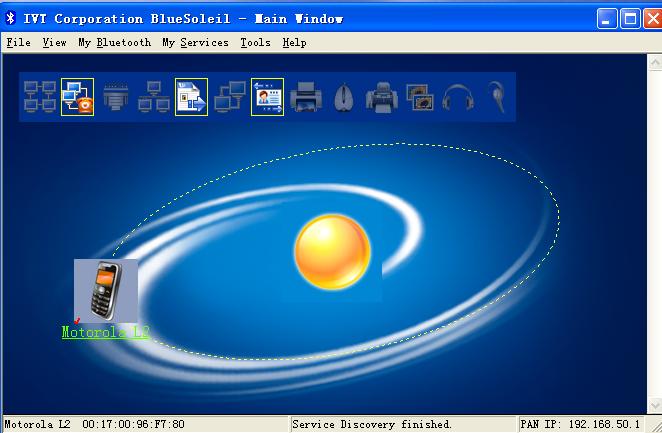Click the Motorola L2 device name link

(x=106, y=332)
